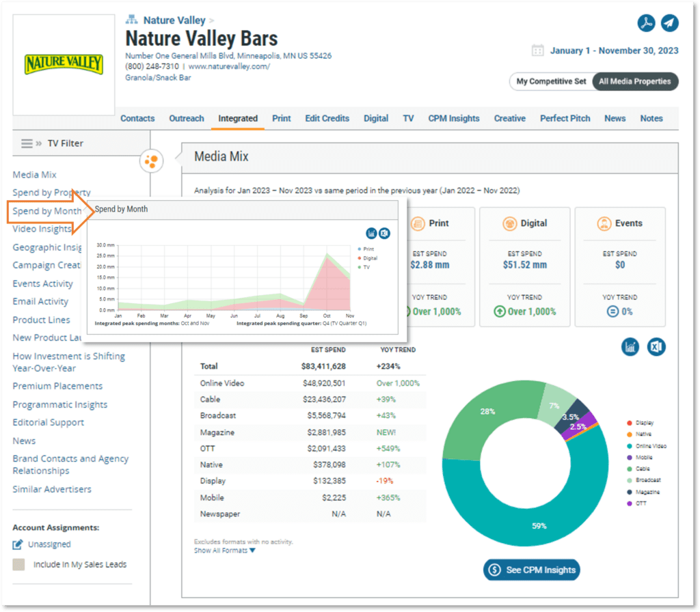Click the Total $83,411,628 value

pos(323,366)
